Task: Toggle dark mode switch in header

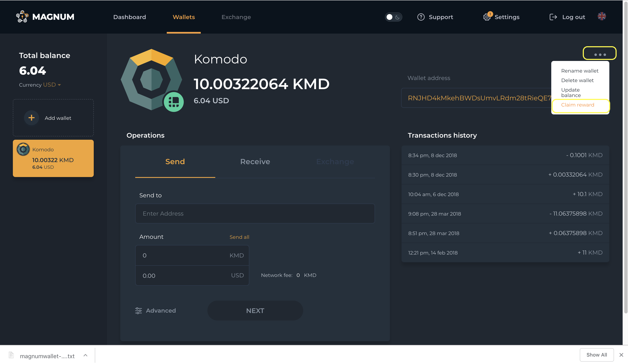Action: pos(393,17)
